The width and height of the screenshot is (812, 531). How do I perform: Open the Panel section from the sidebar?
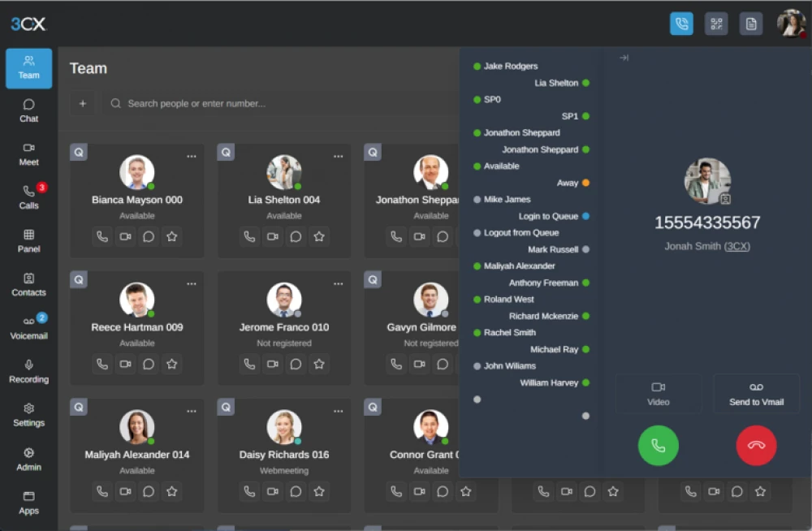28,241
